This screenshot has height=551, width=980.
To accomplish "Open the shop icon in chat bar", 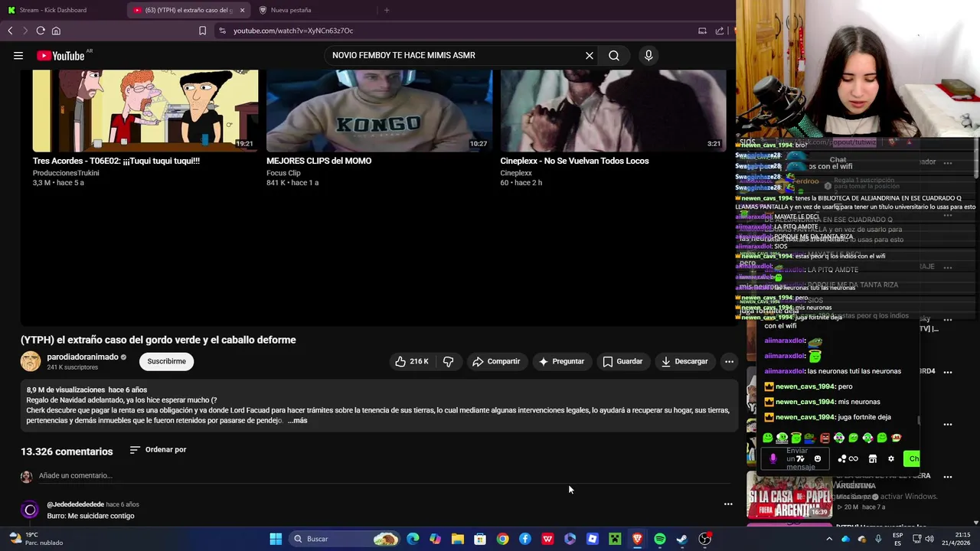I will tap(872, 458).
